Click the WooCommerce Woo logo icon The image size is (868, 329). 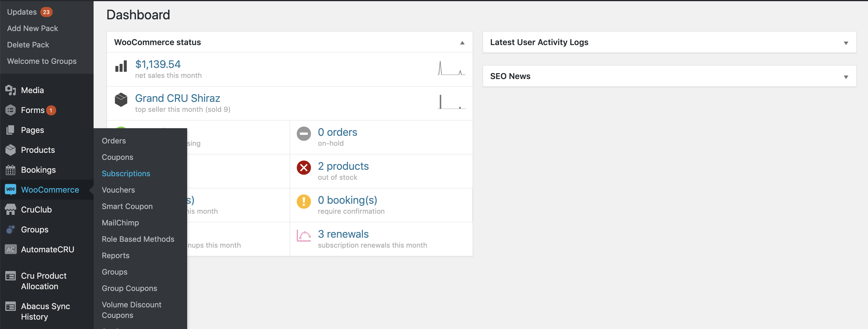pyautogui.click(x=11, y=189)
